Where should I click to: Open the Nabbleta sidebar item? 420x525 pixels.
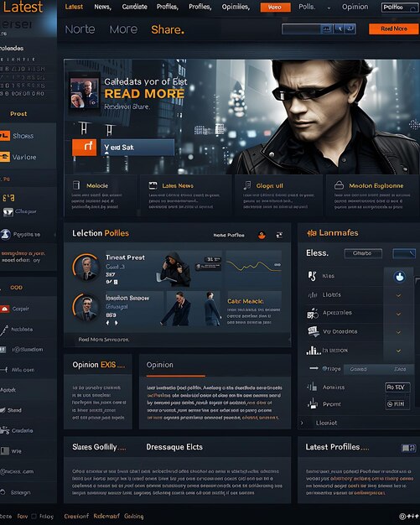(x=22, y=330)
